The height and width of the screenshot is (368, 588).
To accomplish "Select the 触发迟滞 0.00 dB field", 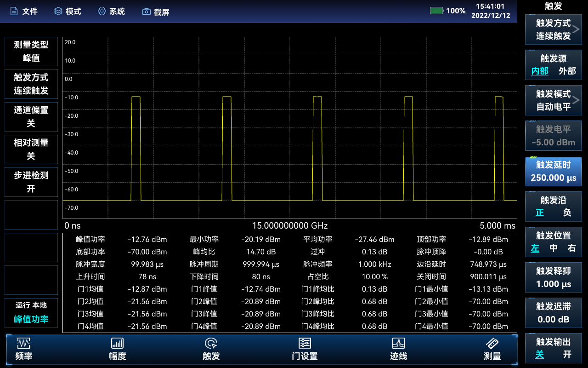I will pyautogui.click(x=553, y=312).
